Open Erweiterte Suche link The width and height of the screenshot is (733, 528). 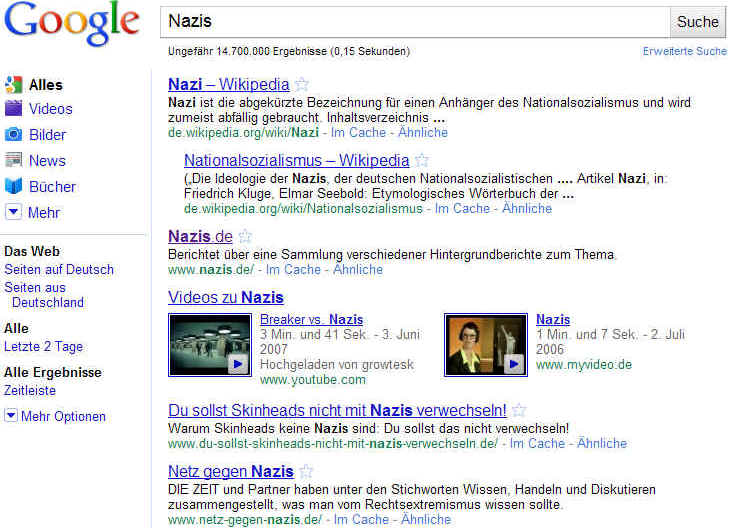coord(684,51)
